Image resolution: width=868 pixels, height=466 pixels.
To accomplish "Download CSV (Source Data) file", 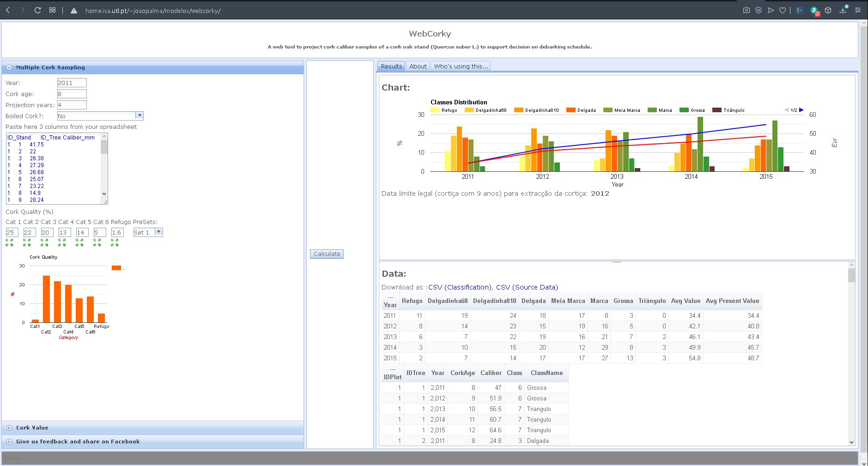I will click(x=527, y=287).
